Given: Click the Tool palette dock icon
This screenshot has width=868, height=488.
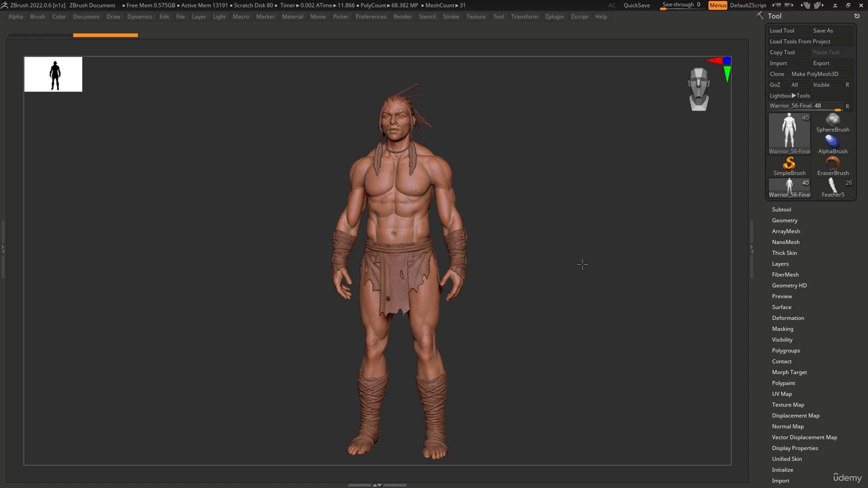Looking at the screenshot, I should click(x=760, y=16).
